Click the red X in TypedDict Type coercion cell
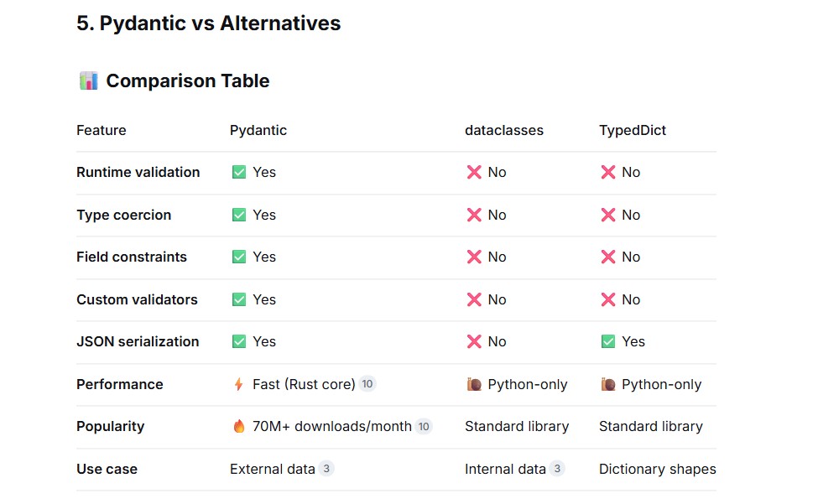This screenshot has width=818, height=504. pos(607,215)
